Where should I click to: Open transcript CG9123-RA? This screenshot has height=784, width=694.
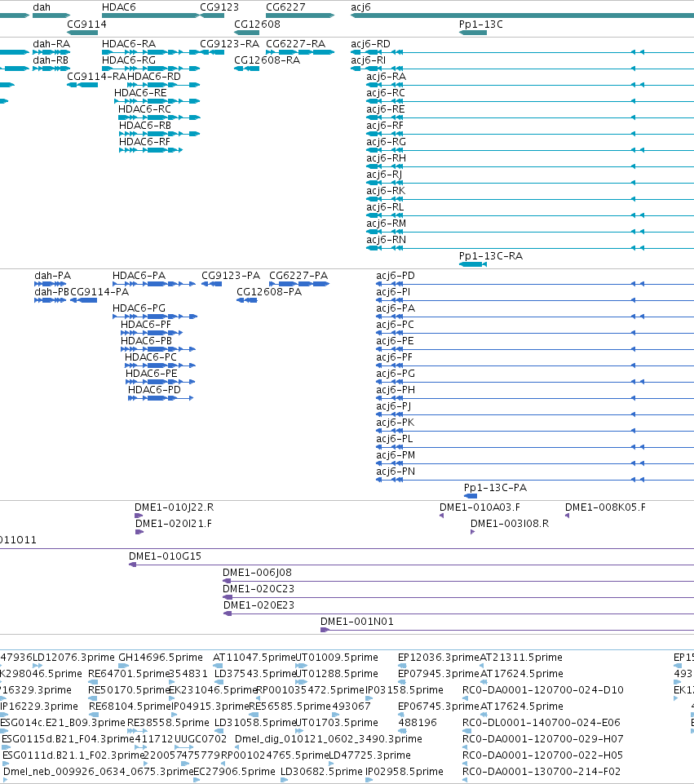(230, 44)
